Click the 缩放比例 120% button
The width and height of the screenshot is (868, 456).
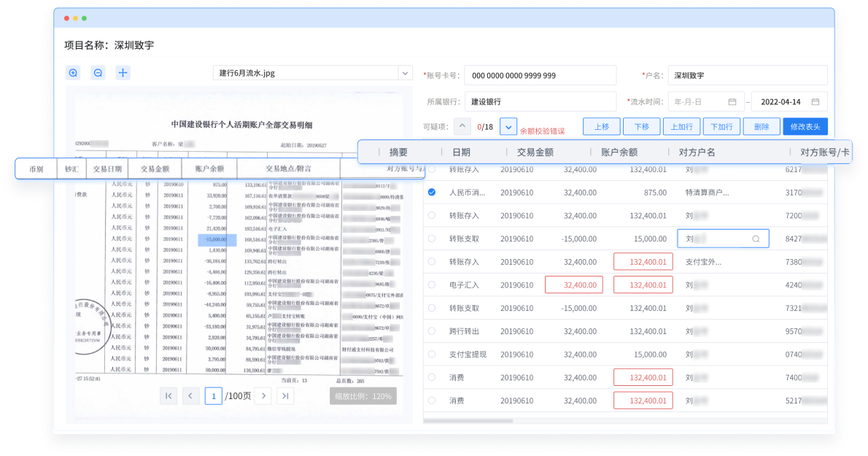click(x=363, y=396)
